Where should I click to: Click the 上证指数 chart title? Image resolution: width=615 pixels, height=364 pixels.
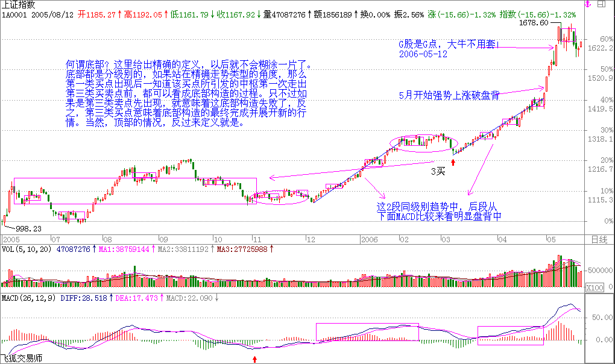click(19, 4)
